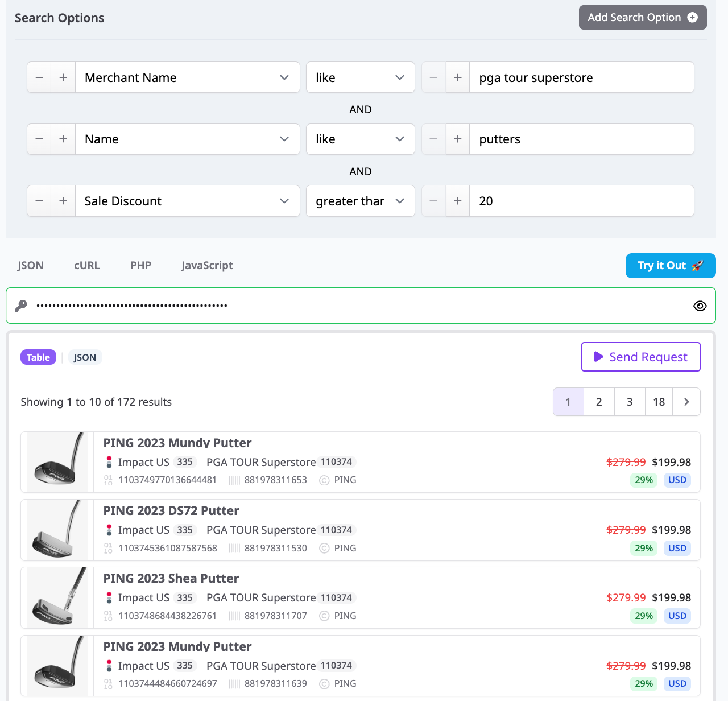Click the barcode number 881978311639
This screenshot has width=728, height=701.
(x=276, y=683)
